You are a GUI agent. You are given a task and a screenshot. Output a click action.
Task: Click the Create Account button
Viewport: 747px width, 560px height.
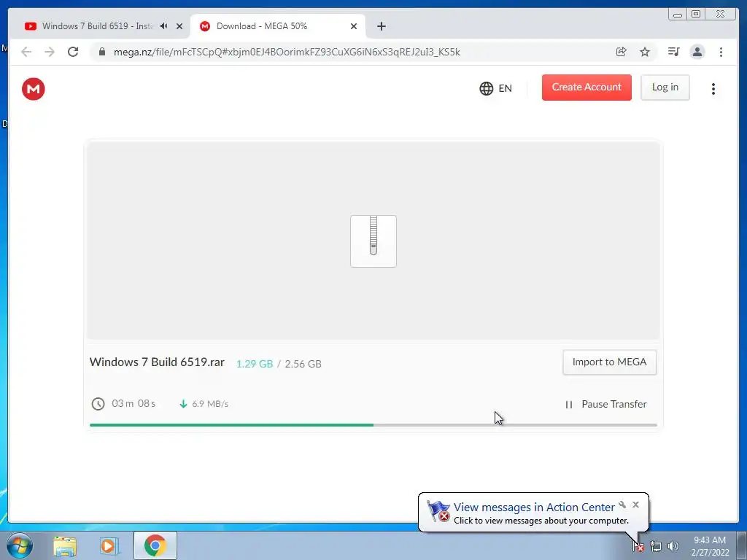(587, 87)
